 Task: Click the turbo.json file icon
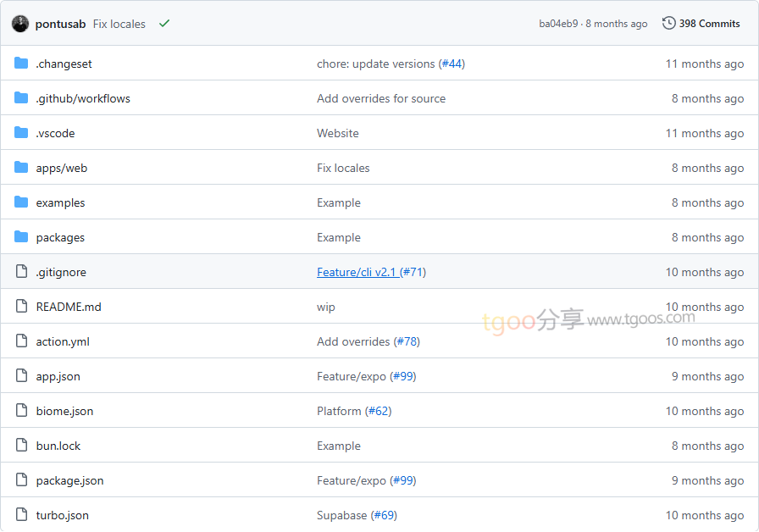pyautogui.click(x=21, y=515)
